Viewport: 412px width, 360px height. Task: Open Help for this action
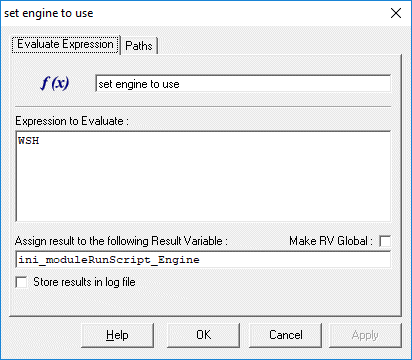tap(117, 335)
